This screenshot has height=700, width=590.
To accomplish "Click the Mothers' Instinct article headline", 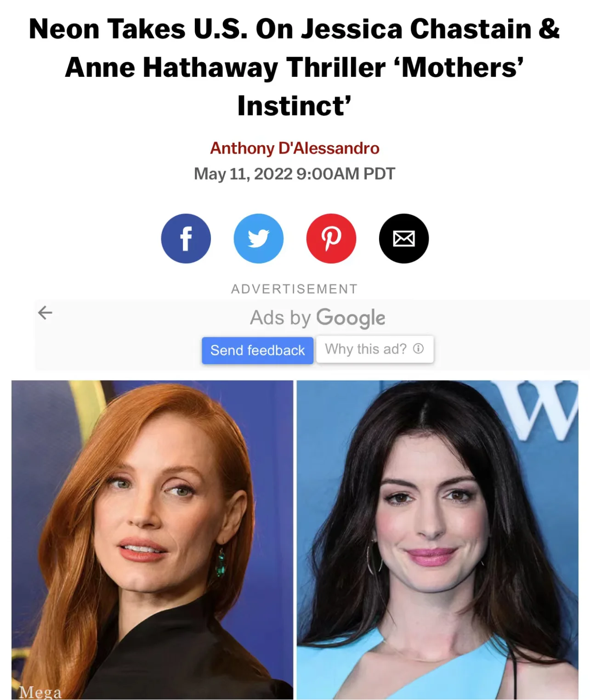I will click(295, 67).
